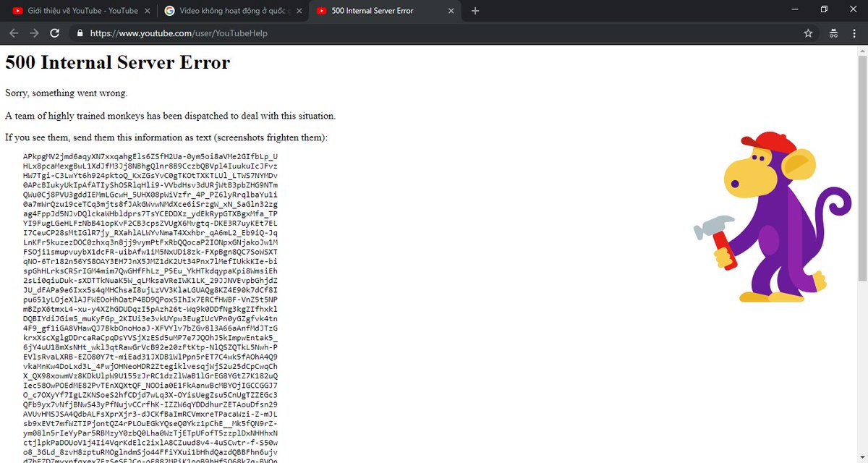Click the text Sorry, something went wrong.

(67, 93)
